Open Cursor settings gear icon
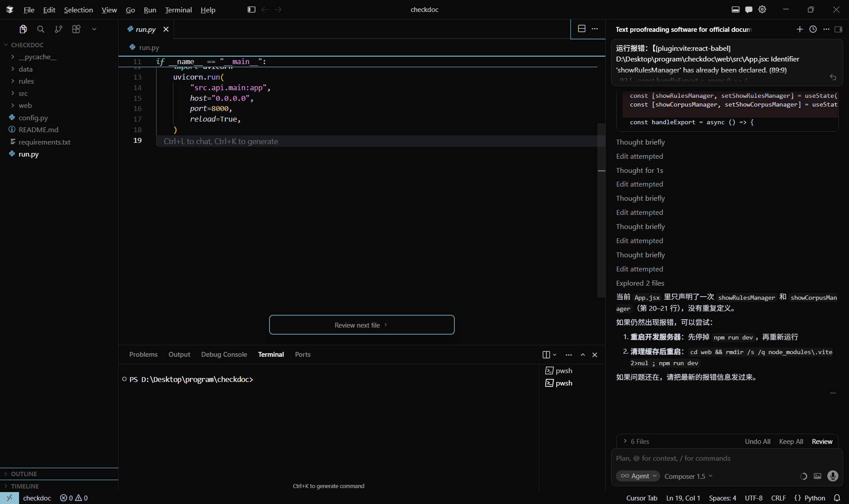 coord(762,9)
